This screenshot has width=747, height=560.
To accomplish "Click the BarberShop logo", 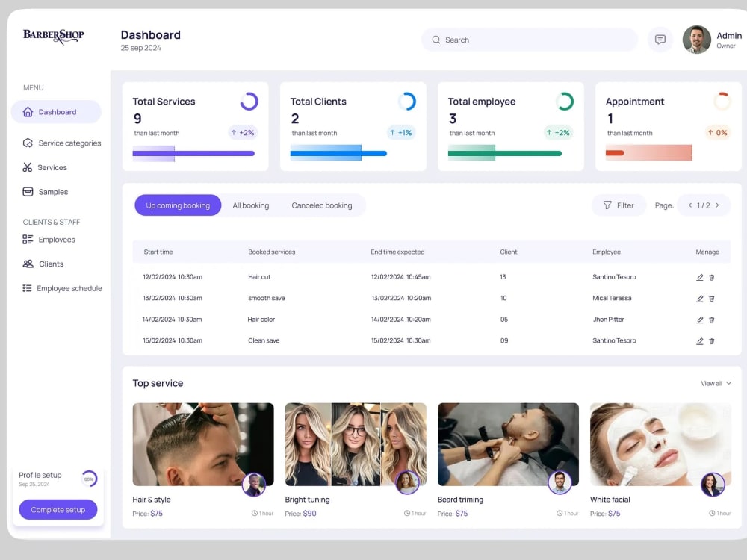I will pos(53,36).
